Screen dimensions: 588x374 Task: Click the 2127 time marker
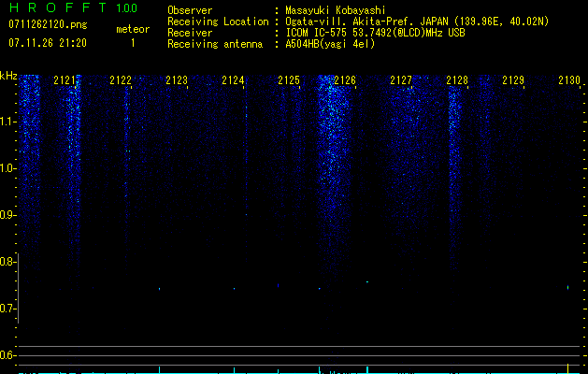(401, 80)
